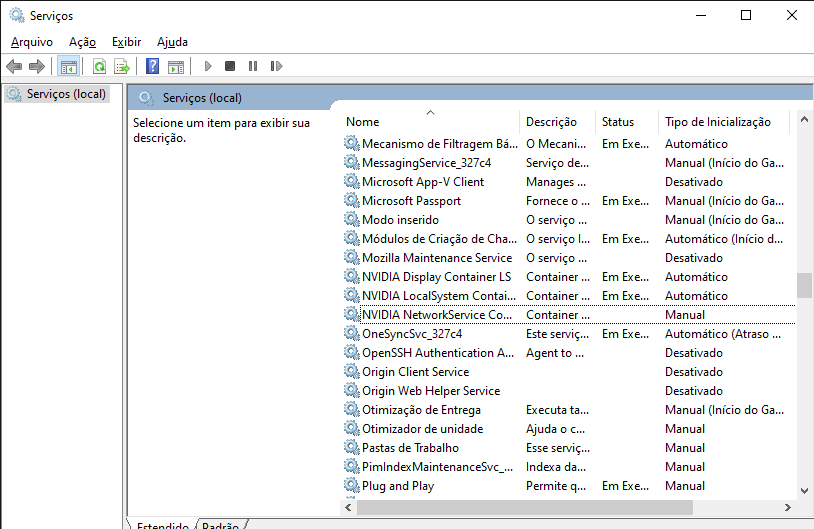Click the Serviços (local) header in details pane
814x529 pixels.
pos(202,98)
